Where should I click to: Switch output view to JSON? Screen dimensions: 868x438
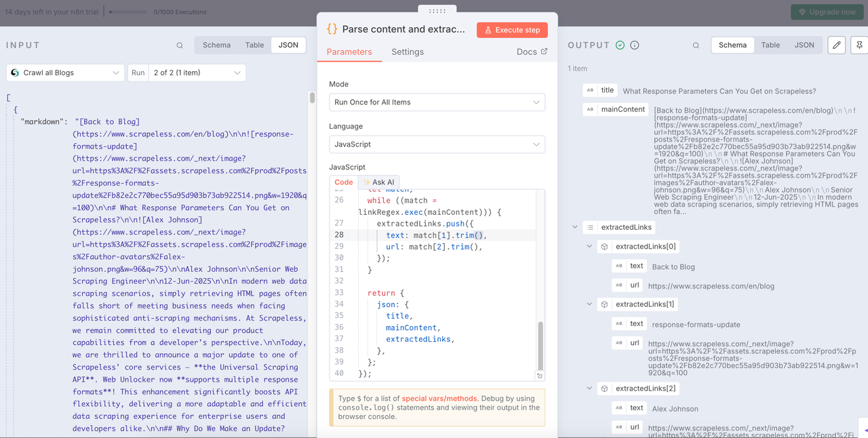click(804, 45)
